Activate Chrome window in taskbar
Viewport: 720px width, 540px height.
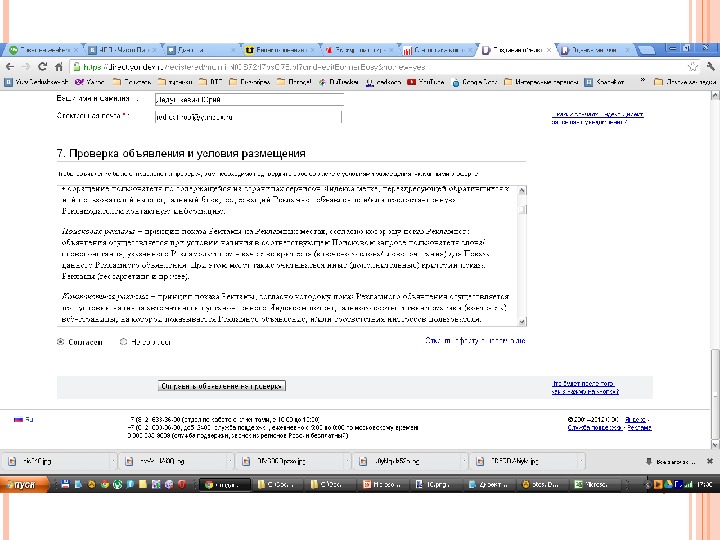point(225,484)
